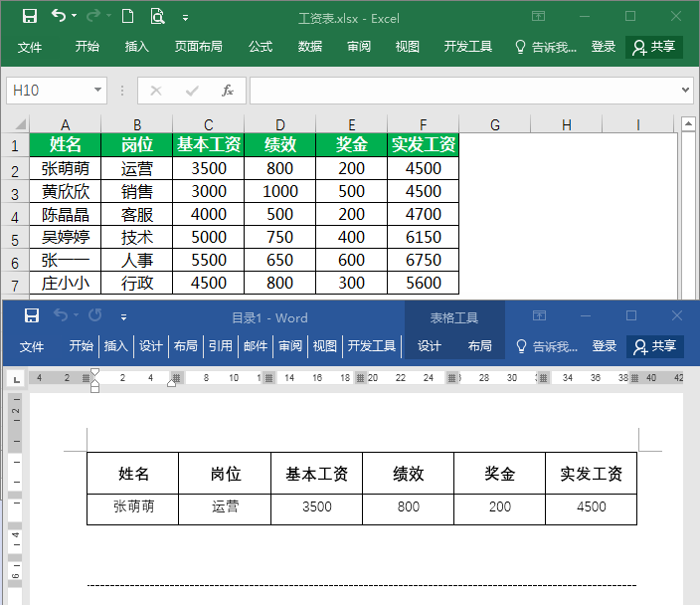The height and width of the screenshot is (605, 700).
Task: Click the Excel redo arrow
Action: [92, 16]
